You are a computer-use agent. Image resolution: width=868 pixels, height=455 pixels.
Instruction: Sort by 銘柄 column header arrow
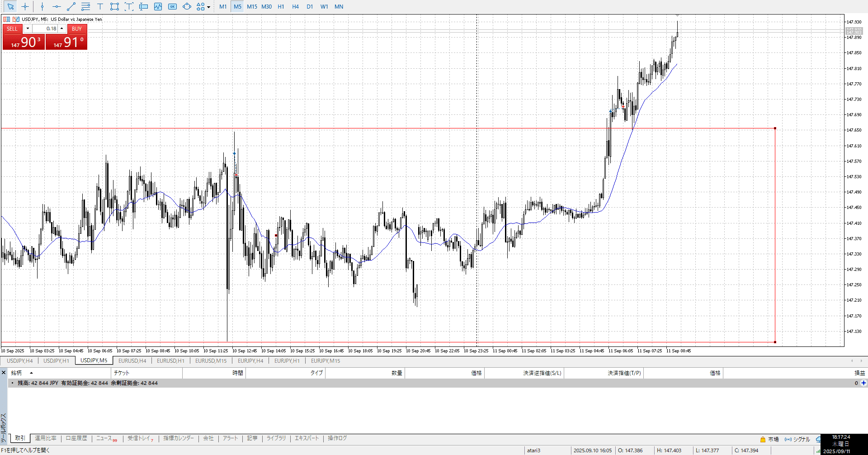(x=31, y=373)
